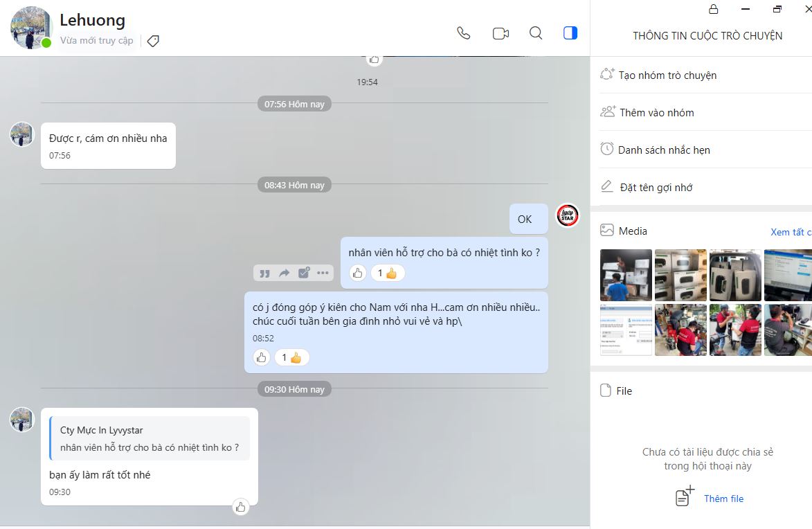Click the quoted 'Cty Mực In Lyvystar' message

(x=150, y=438)
